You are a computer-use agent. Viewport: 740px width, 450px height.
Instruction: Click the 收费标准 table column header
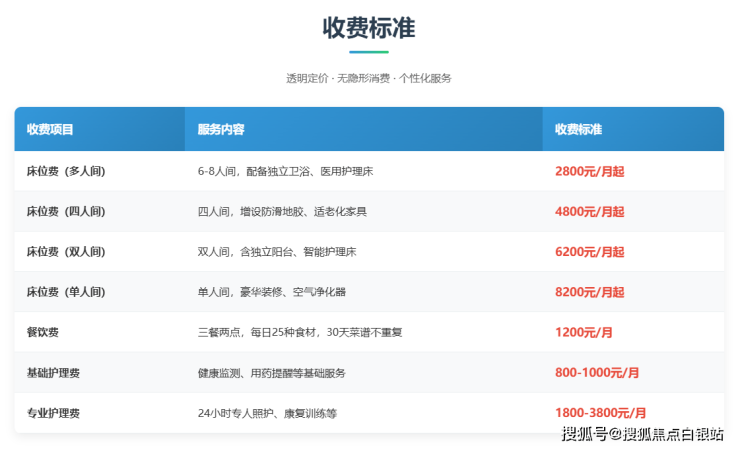pyautogui.click(x=579, y=130)
